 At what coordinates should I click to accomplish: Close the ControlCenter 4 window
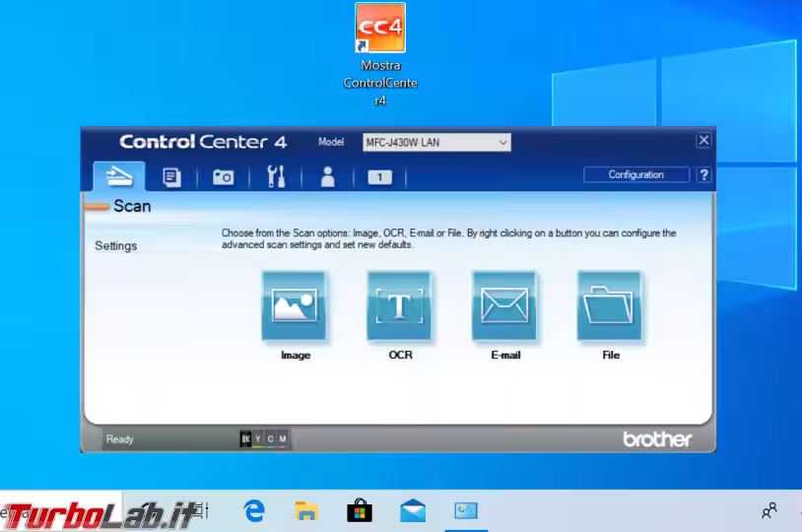(x=703, y=140)
